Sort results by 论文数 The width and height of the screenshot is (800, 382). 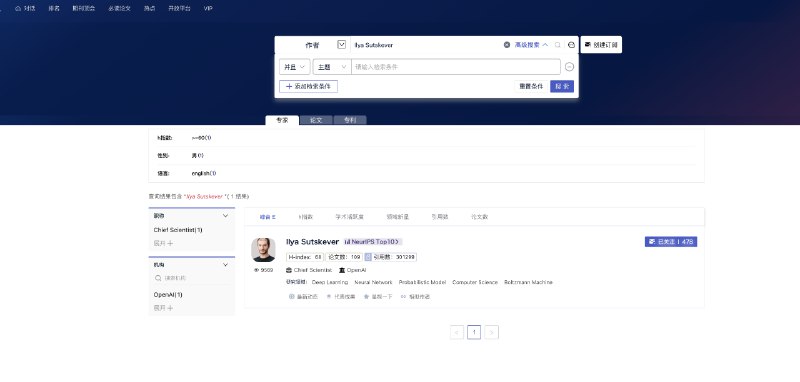point(479,217)
